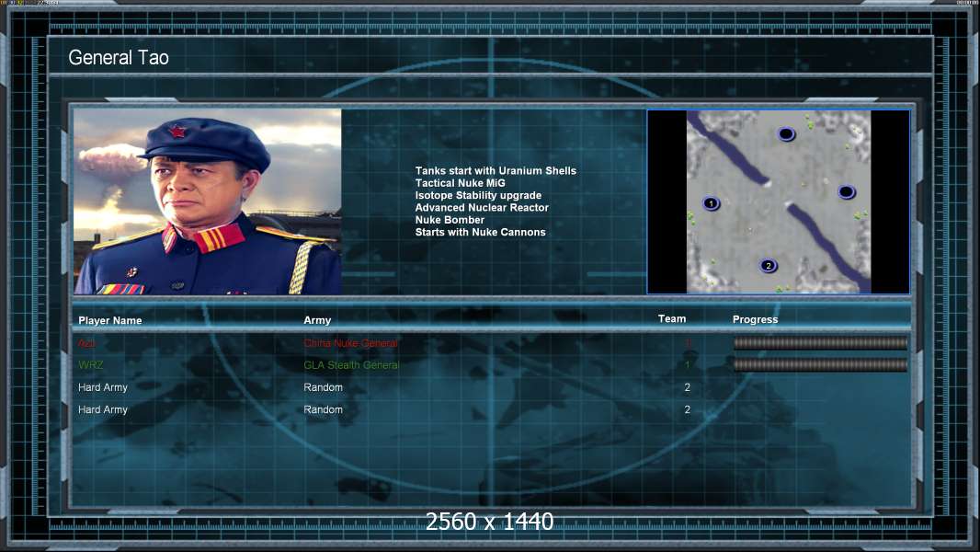Click 'Tanks start with Uranium Shells' line
The height and width of the screenshot is (552, 980).
496,171
